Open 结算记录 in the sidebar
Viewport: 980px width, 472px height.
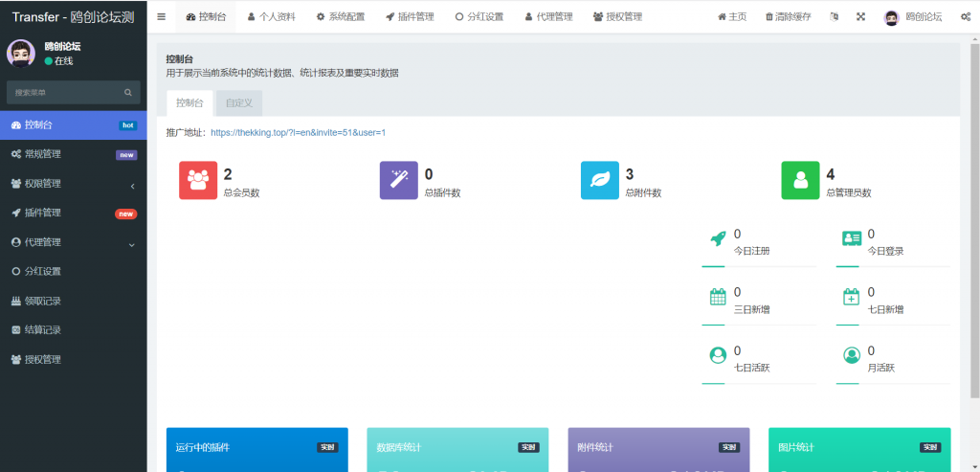tap(73, 330)
